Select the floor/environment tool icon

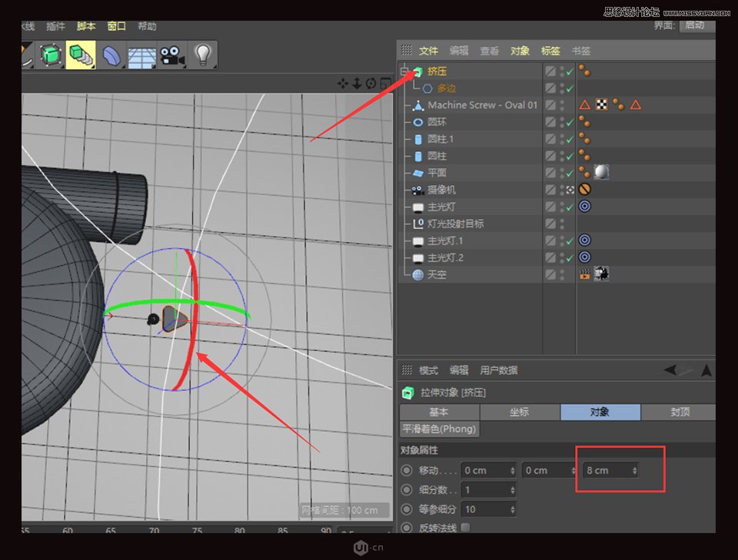click(143, 54)
